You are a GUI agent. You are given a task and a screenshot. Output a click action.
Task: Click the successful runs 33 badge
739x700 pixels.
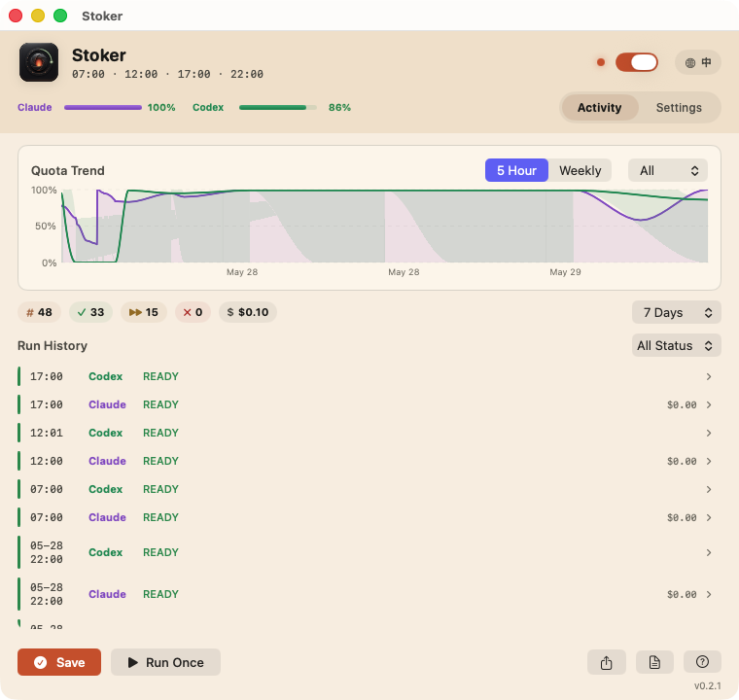click(90, 312)
